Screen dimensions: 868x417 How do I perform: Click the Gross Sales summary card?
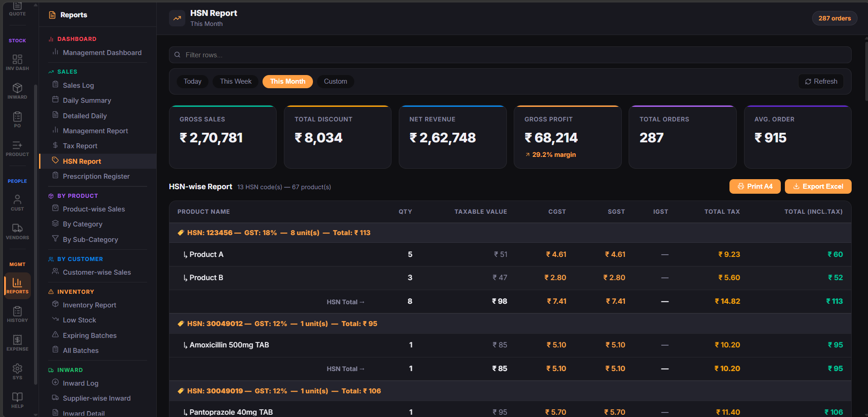(x=223, y=137)
